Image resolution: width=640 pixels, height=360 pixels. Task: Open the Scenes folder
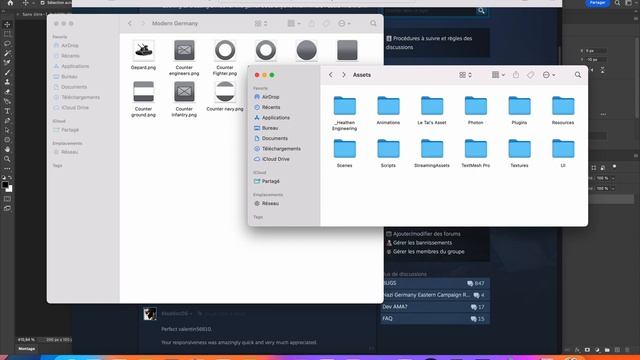pyautogui.click(x=344, y=153)
